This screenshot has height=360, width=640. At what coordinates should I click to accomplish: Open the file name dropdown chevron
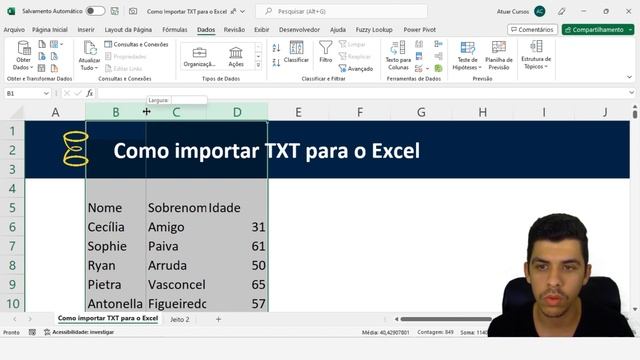coord(242,11)
